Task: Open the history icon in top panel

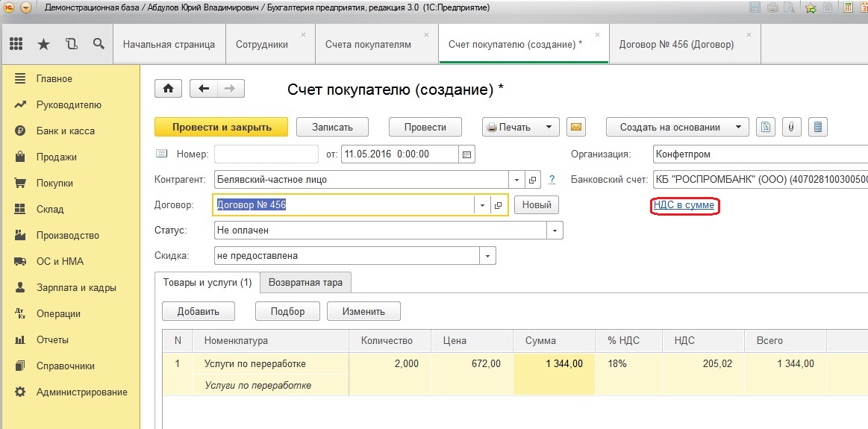Action: [72, 44]
